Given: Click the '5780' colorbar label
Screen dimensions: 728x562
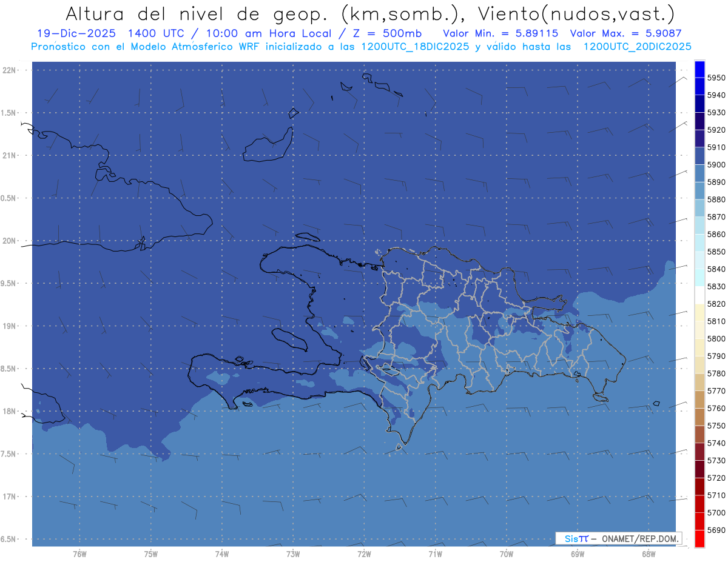Looking at the screenshot, I should click(x=716, y=373).
